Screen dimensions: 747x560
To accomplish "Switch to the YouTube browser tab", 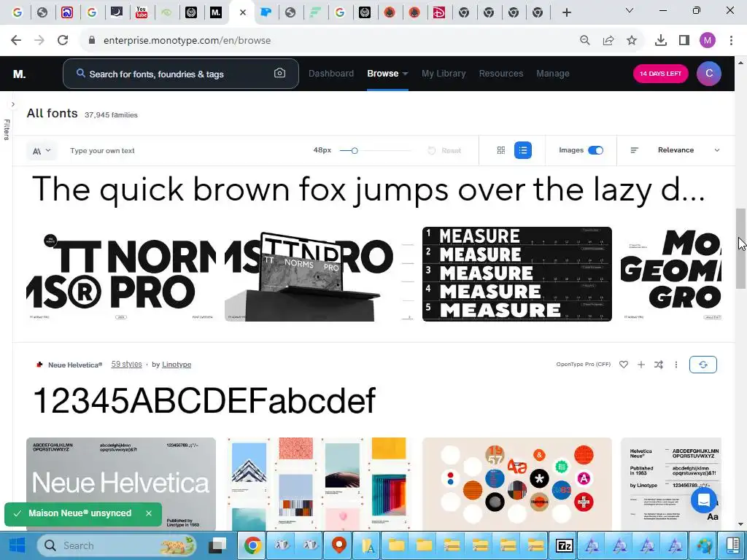I will pos(142,12).
